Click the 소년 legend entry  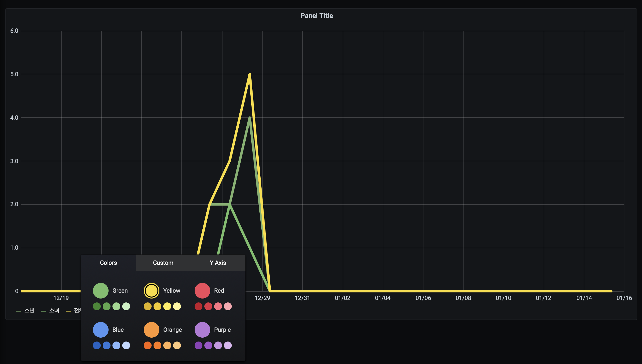[29, 310]
